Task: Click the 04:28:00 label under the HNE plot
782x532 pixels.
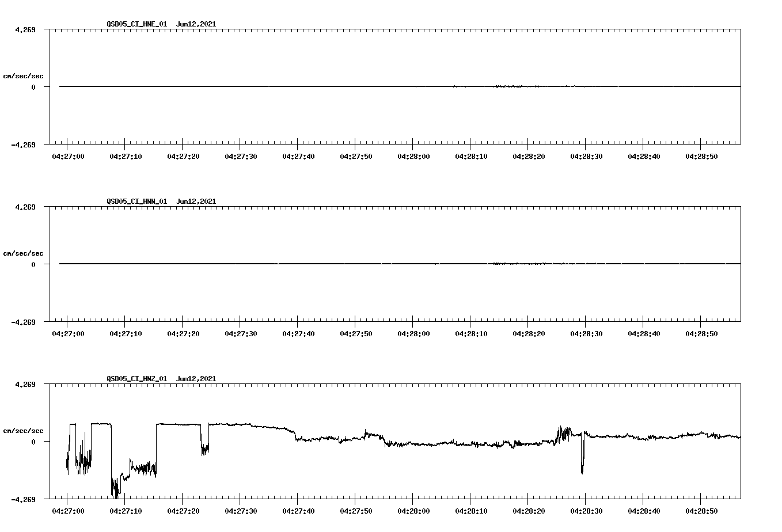Action: (413, 157)
